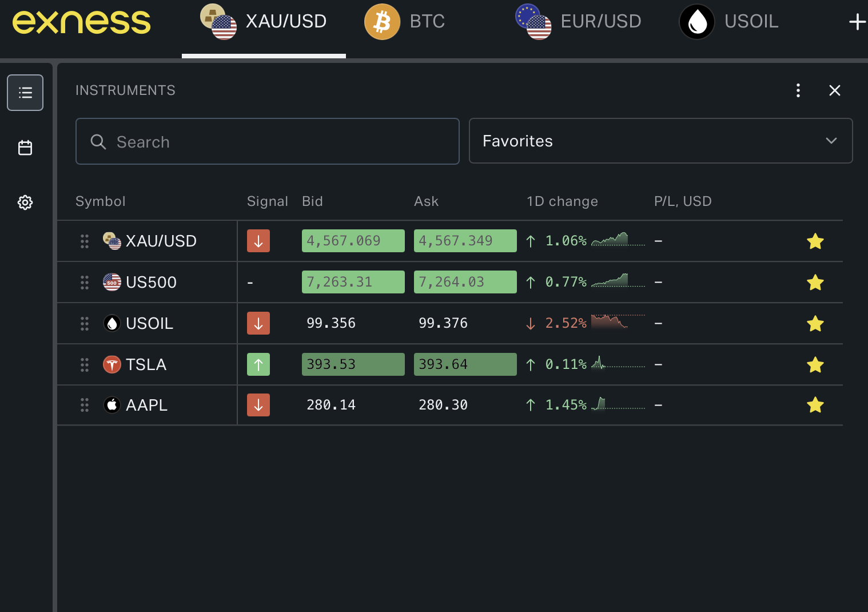Click AAPL bid price 280.14

pos(331,405)
